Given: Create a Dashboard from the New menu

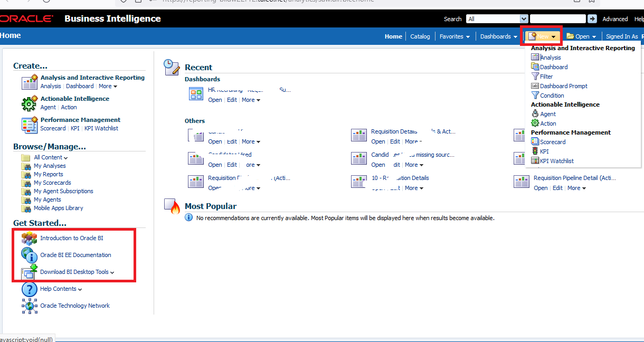Looking at the screenshot, I should point(553,66).
